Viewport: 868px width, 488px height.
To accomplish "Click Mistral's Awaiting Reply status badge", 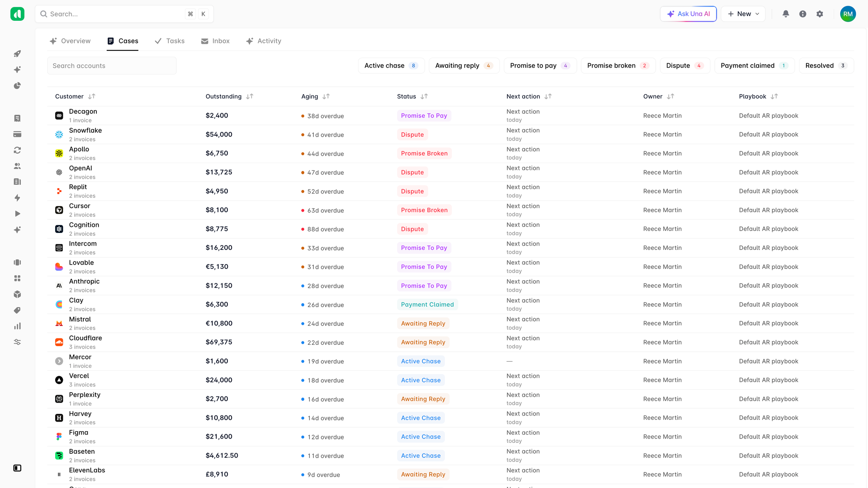I will pos(423,324).
